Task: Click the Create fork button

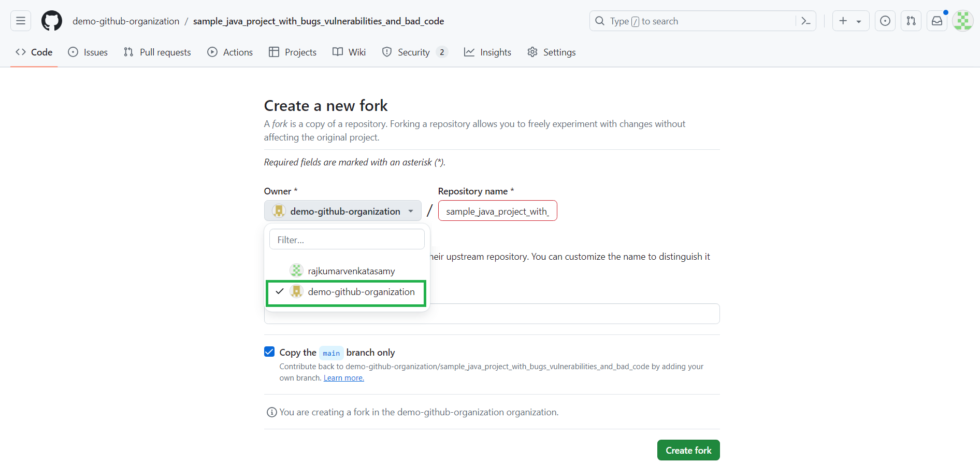Action: click(688, 450)
